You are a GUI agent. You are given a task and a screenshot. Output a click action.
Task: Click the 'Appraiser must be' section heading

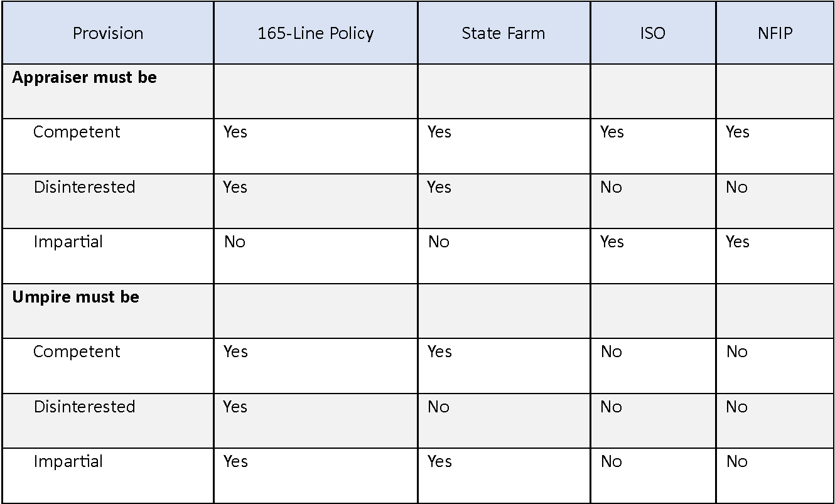coord(84,78)
